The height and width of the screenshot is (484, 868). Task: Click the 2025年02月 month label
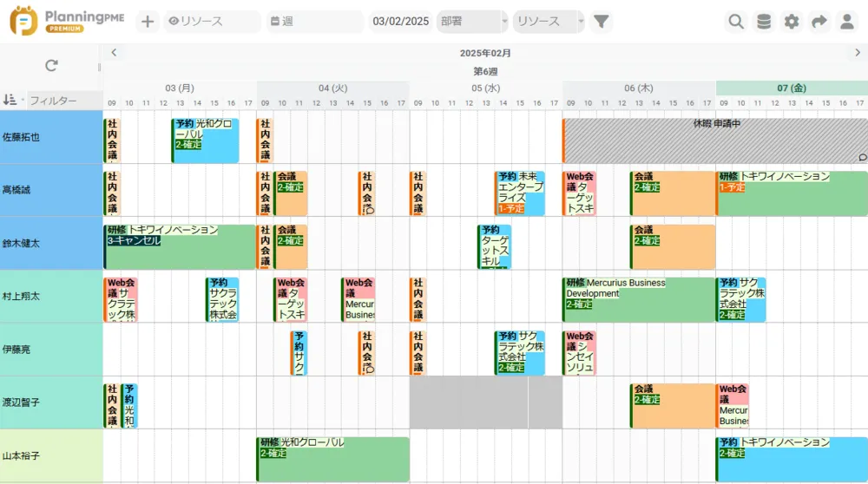coord(485,53)
